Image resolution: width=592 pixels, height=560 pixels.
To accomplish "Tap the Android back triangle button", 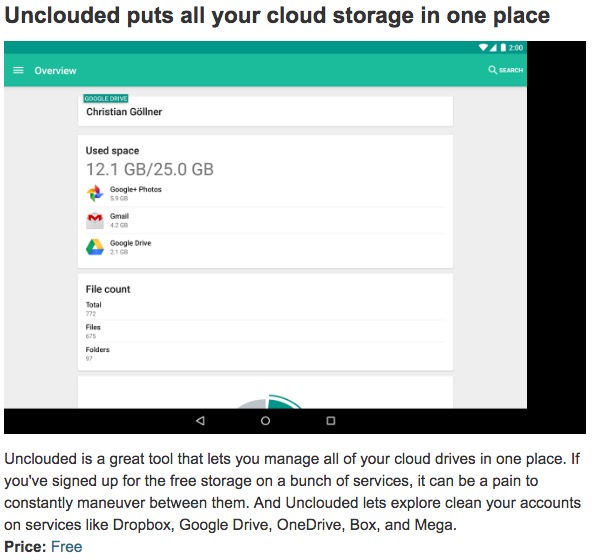I will 200,421.
